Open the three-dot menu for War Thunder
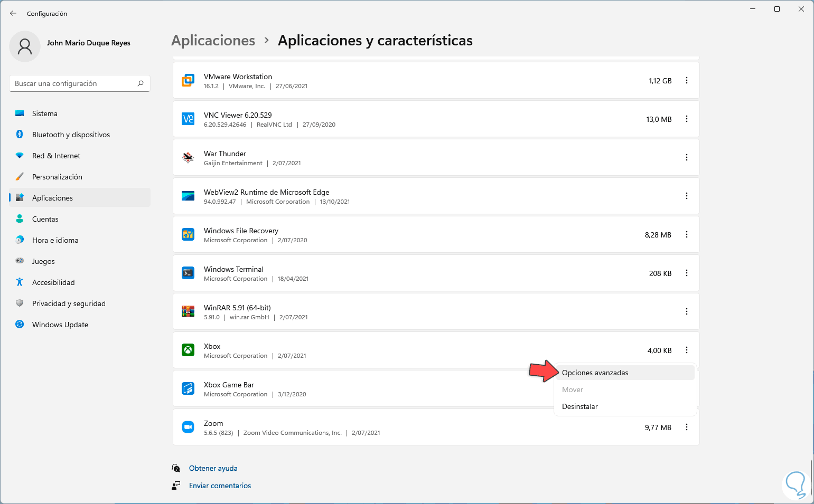 tap(687, 157)
